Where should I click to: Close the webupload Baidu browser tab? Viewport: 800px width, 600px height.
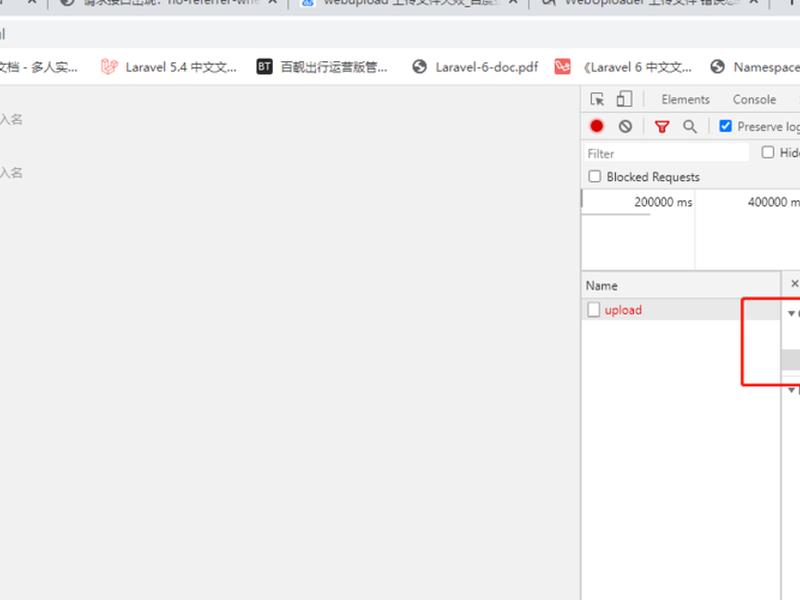coord(513,2)
